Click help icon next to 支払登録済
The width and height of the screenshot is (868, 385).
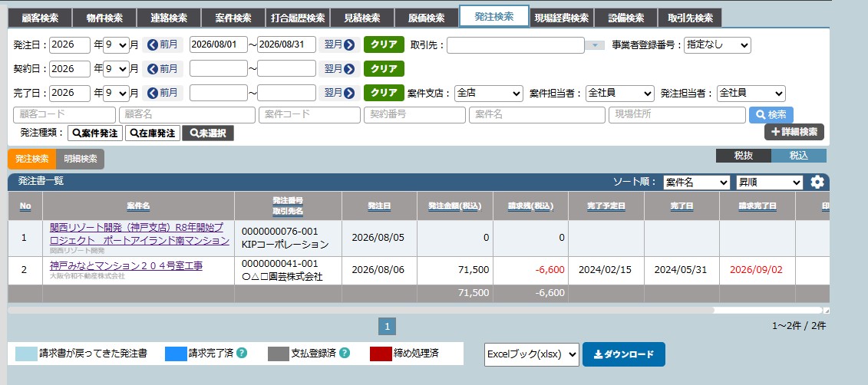coord(345,353)
